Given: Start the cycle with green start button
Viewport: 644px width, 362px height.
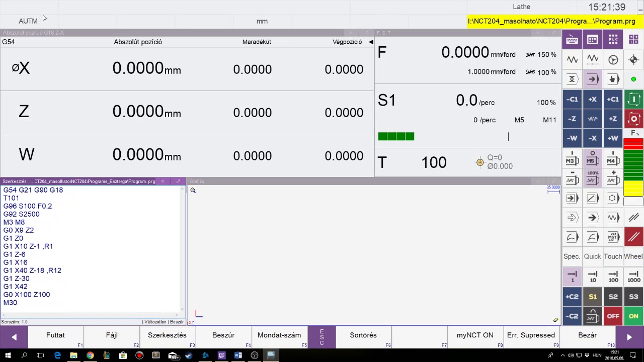Looking at the screenshot, I should point(633,99).
